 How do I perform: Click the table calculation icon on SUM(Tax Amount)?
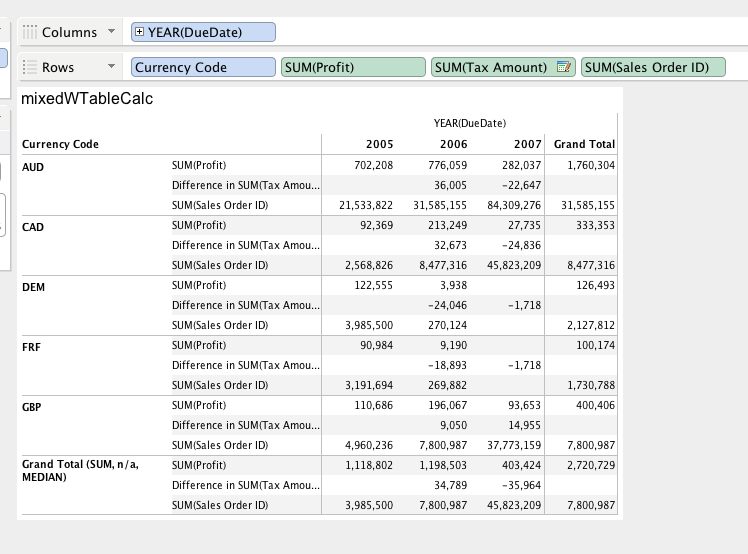[x=563, y=68]
